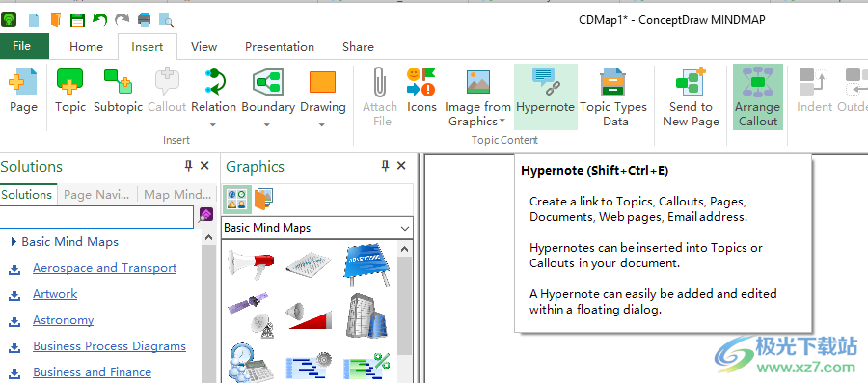Image resolution: width=868 pixels, height=383 pixels.
Task: Switch to pictures folder view in Graphics panel
Action: tap(263, 200)
